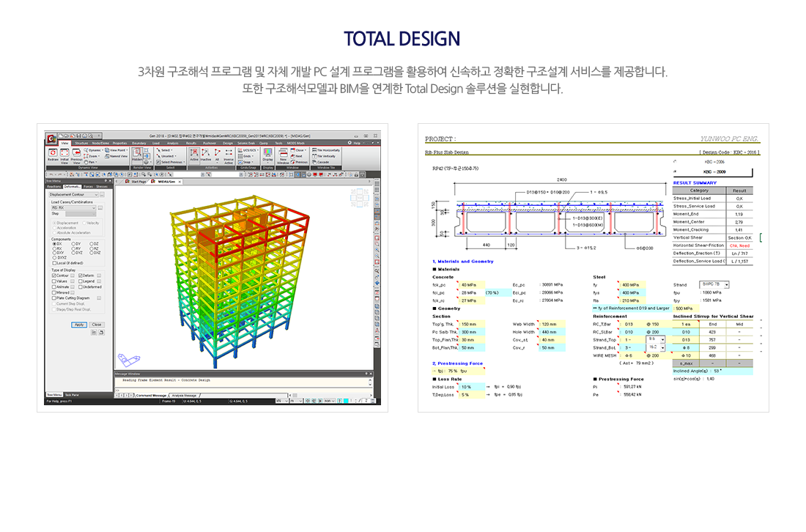Open the Displacement Contour dropdown
This screenshot has width=806, height=532.
pos(73,194)
